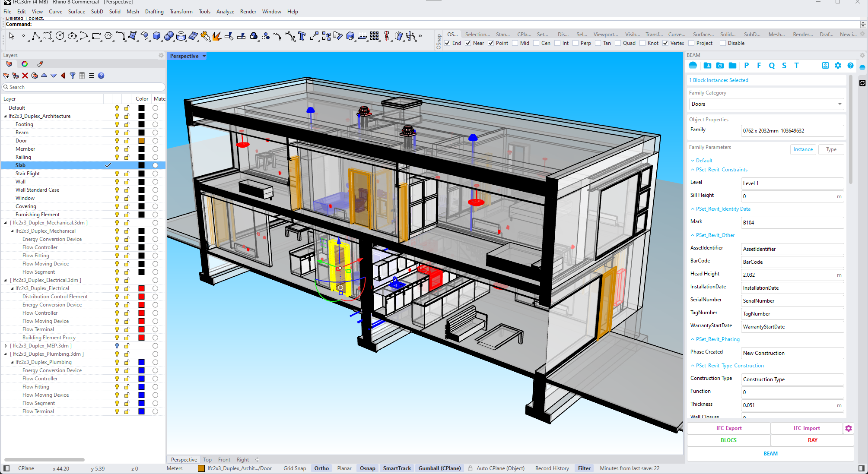Click the BEAM 'Q' icon
868x474 pixels.
pos(772,66)
